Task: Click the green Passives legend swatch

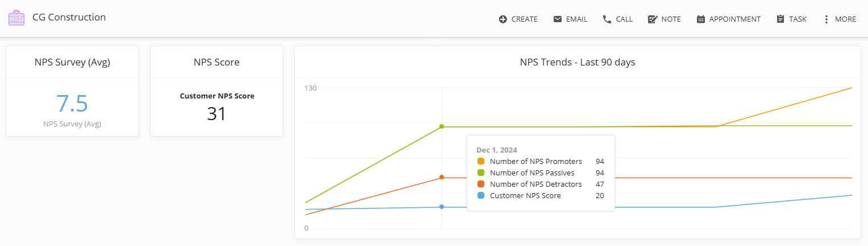Action: coord(481,173)
